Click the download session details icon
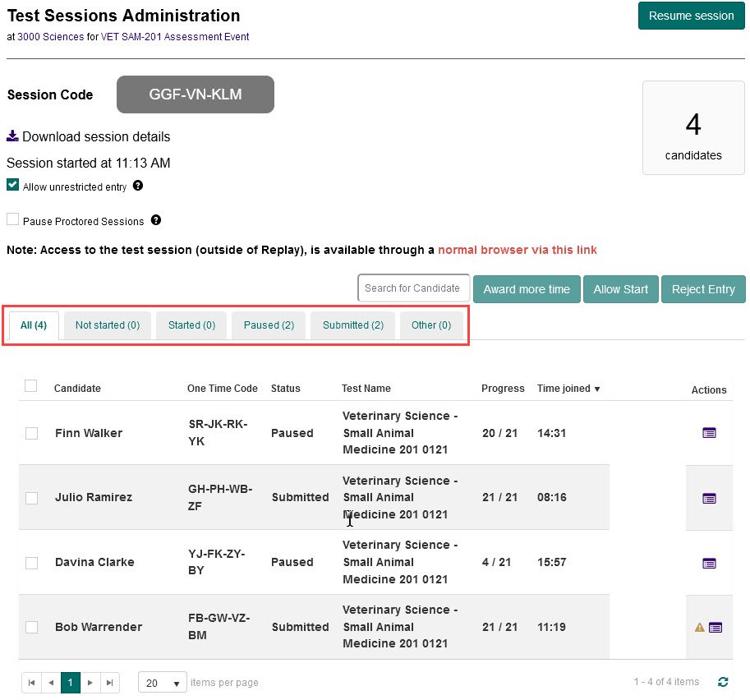Viewport: 750px width, 700px height. (12, 136)
